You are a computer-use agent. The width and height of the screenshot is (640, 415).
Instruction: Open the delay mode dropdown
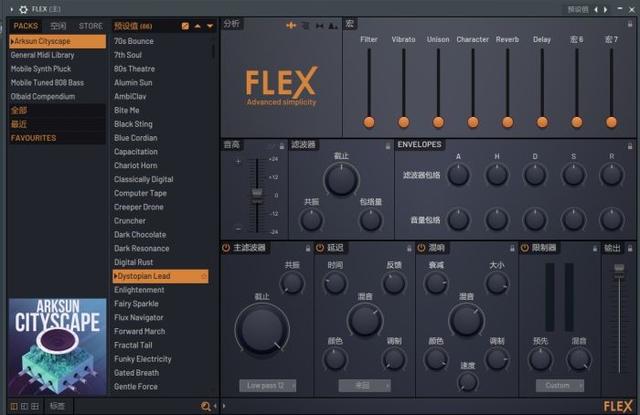[364, 386]
